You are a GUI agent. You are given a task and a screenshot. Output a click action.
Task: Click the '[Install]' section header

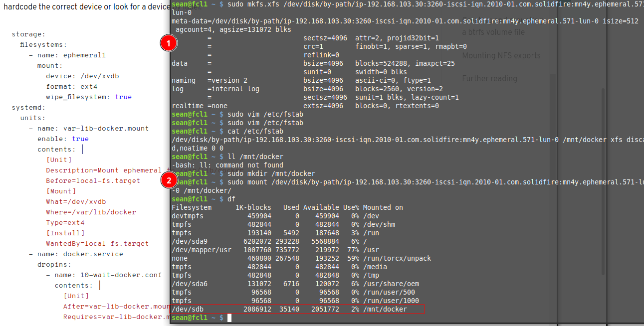[x=65, y=233]
